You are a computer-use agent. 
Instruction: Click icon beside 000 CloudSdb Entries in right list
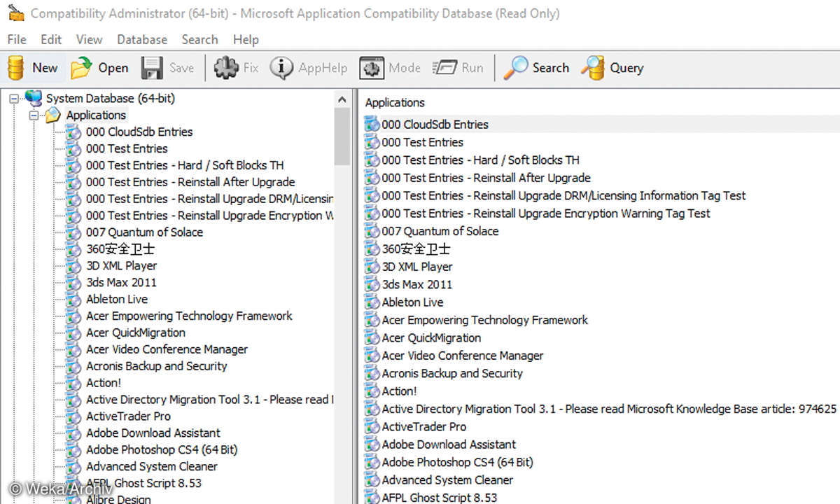tap(372, 125)
